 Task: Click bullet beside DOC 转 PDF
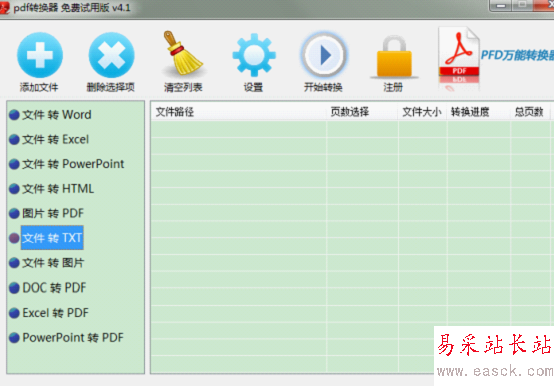[14, 288]
